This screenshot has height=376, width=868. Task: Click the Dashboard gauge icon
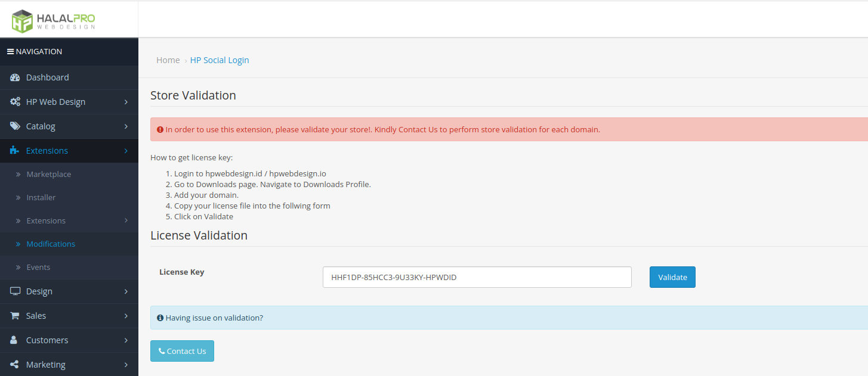[15, 77]
